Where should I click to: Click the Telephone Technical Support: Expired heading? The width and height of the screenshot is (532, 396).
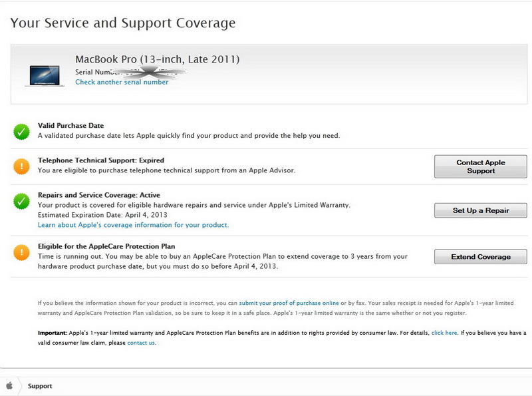[x=101, y=160]
